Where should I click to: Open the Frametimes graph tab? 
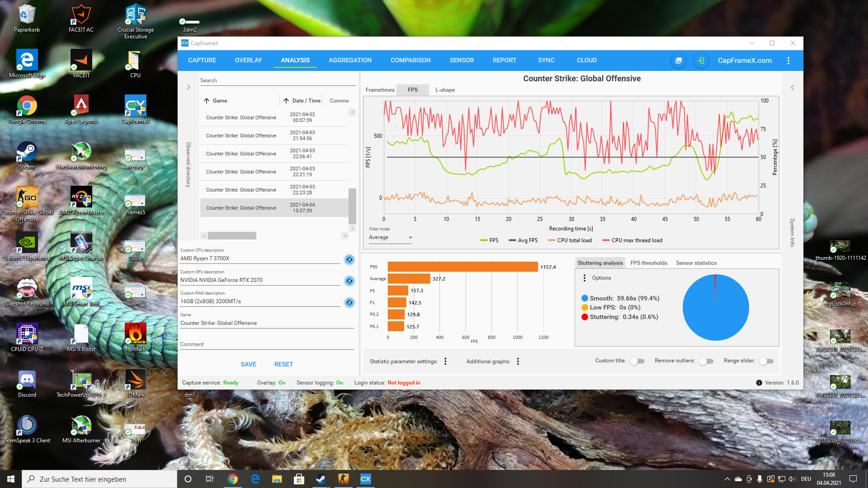point(380,90)
